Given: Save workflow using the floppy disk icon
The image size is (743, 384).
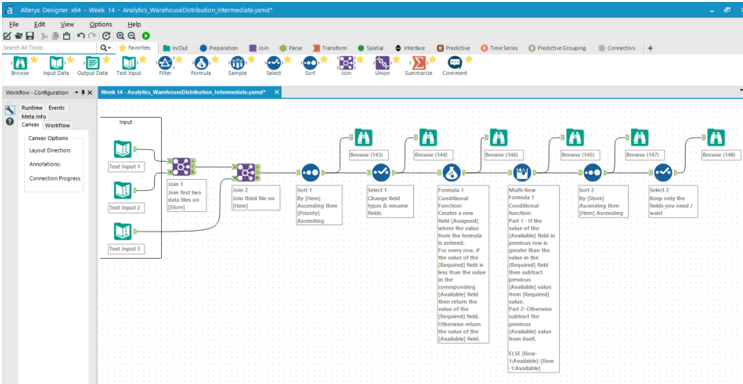Looking at the screenshot, I should click(29, 36).
